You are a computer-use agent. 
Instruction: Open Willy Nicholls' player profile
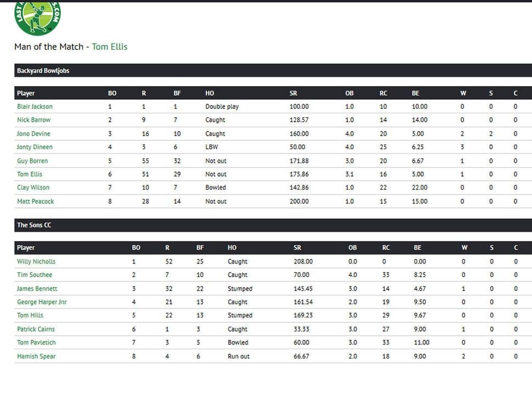click(x=36, y=261)
